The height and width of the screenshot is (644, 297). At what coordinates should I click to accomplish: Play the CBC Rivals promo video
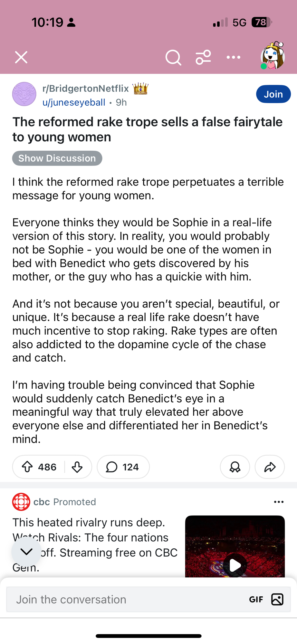coord(235,565)
